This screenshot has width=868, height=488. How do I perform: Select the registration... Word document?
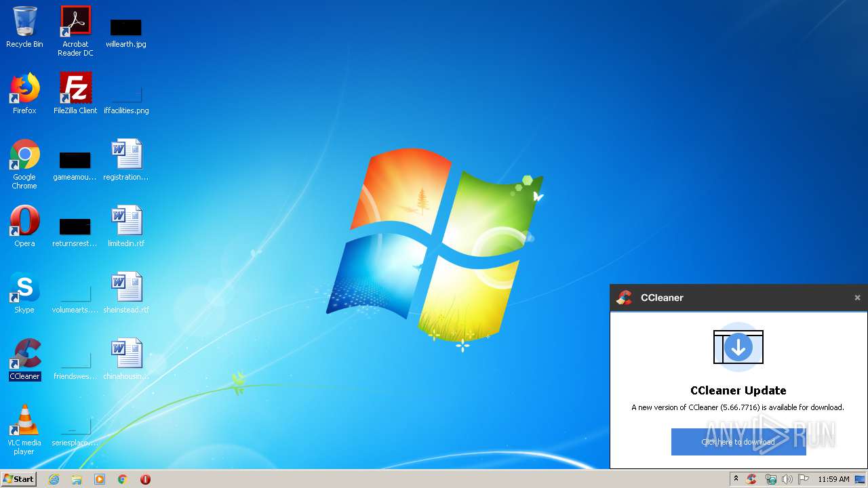point(126,161)
